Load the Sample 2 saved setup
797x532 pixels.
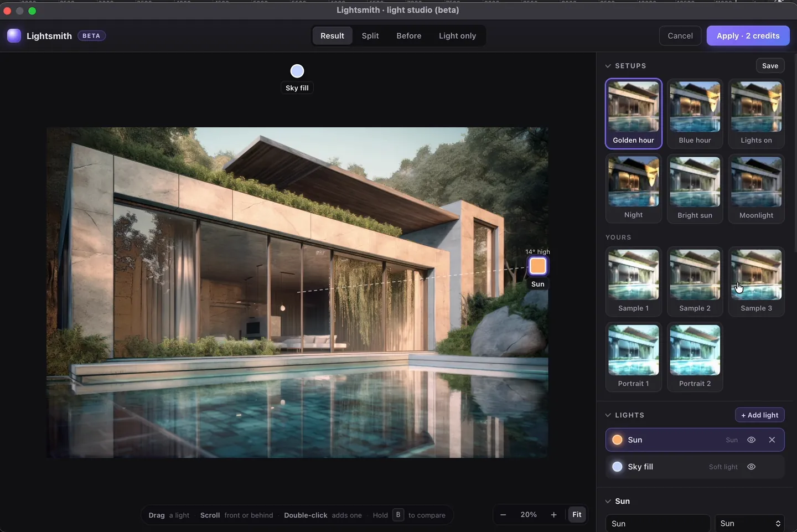click(x=695, y=281)
